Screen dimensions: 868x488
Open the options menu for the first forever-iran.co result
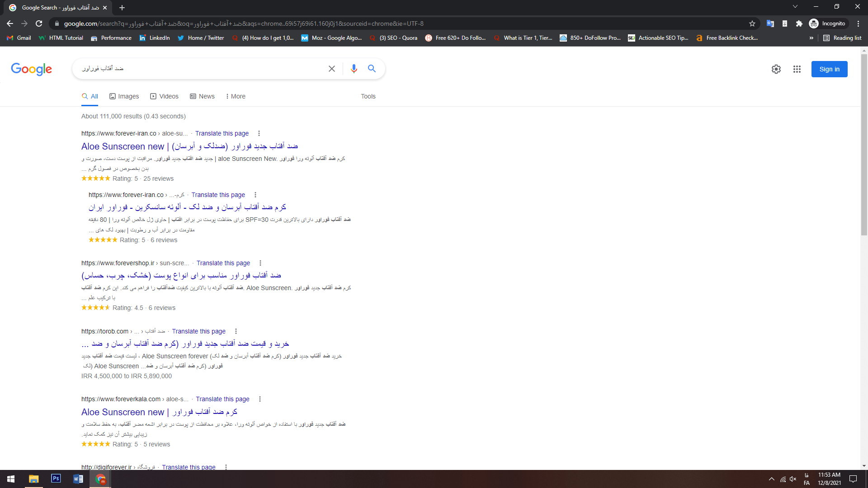pyautogui.click(x=259, y=133)
